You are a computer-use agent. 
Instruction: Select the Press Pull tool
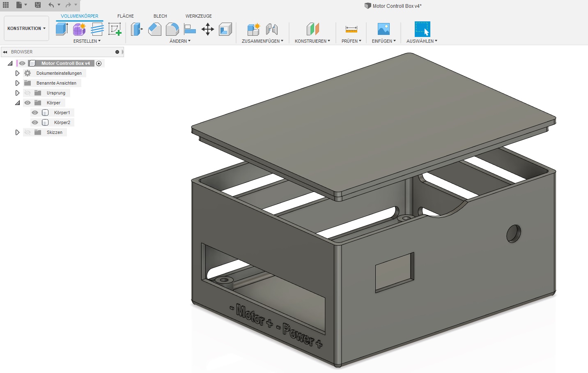point(137,29)
